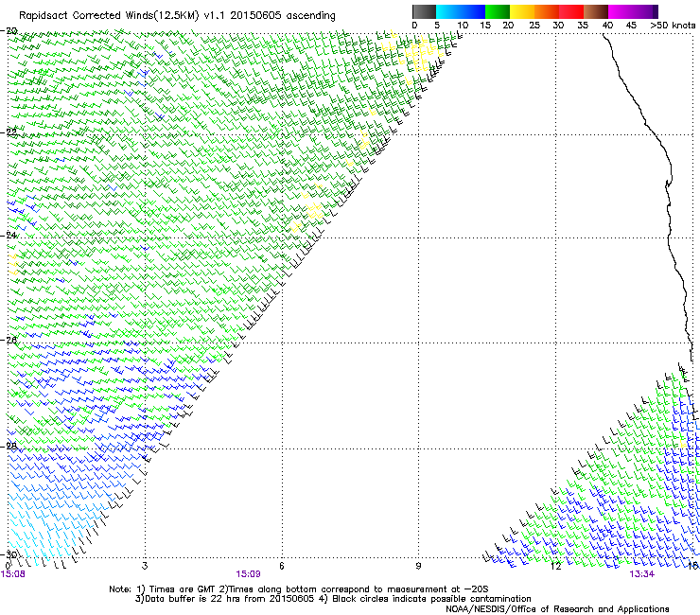700x615 pixels.
Task: Click the NOAA/NESDIS credit text
Action: [x=557, y=608]
